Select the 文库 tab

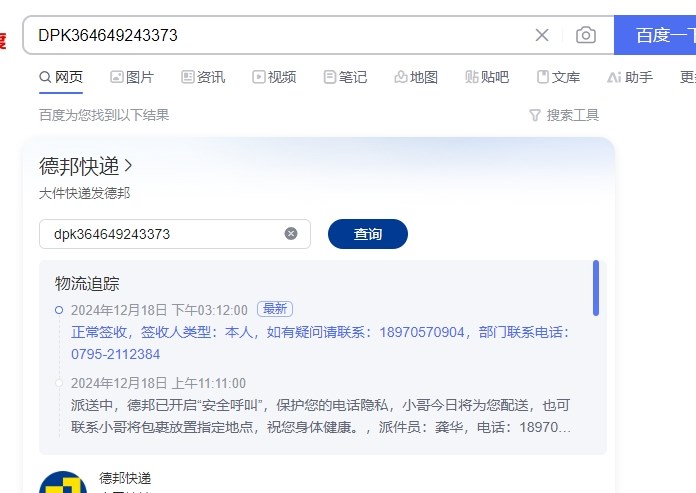point(558,77)
